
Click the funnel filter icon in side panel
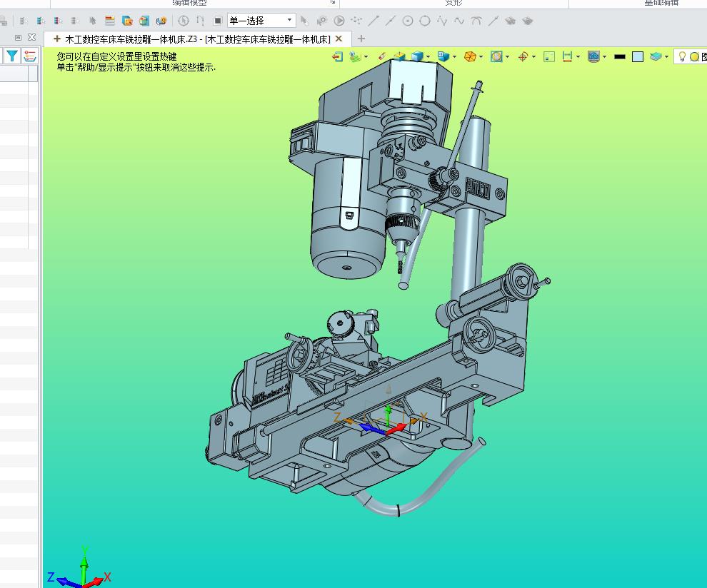pyautogui.click(x=12, y=56)
